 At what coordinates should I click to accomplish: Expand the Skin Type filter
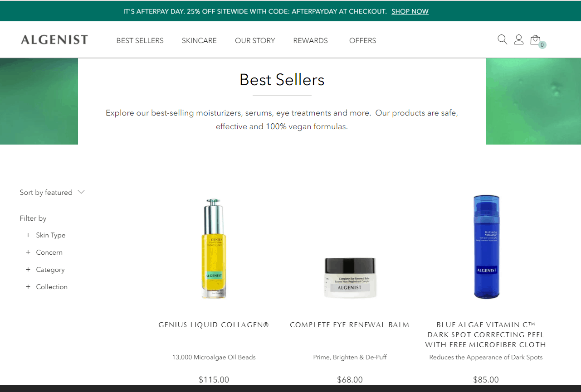(45, 235)
